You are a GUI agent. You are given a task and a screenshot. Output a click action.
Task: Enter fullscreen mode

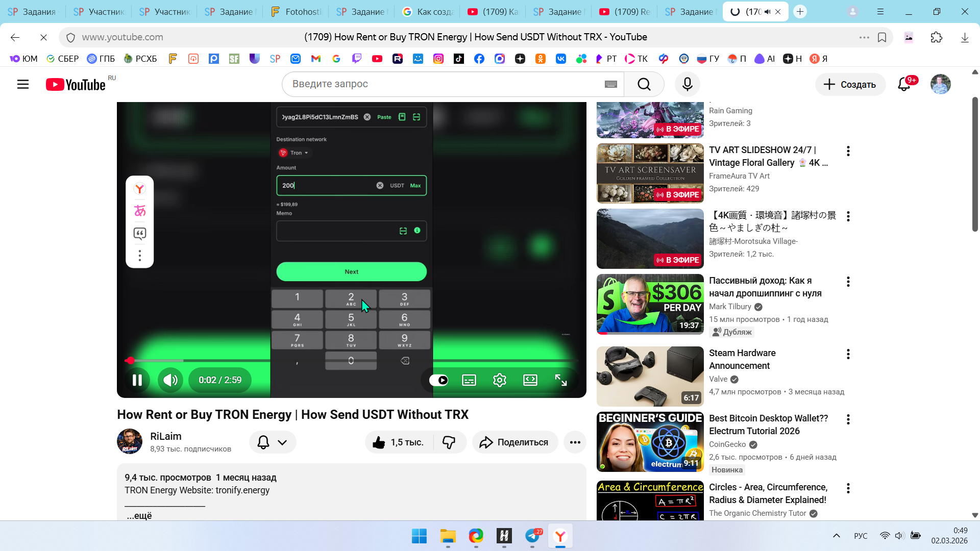coord(560,380)
